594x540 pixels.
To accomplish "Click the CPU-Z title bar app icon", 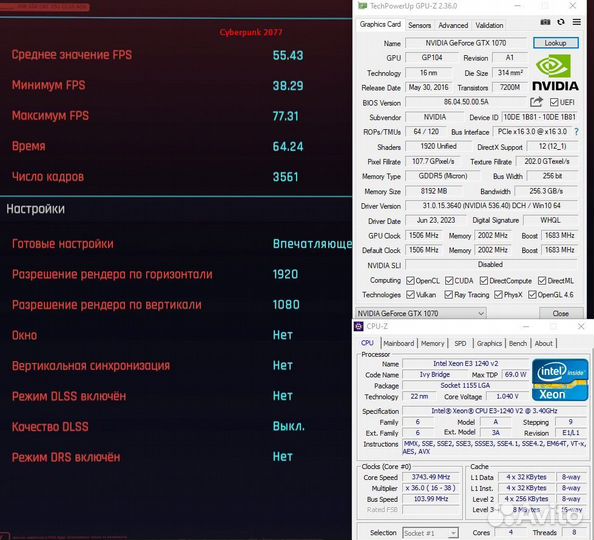I will click(x=359, y=326).
